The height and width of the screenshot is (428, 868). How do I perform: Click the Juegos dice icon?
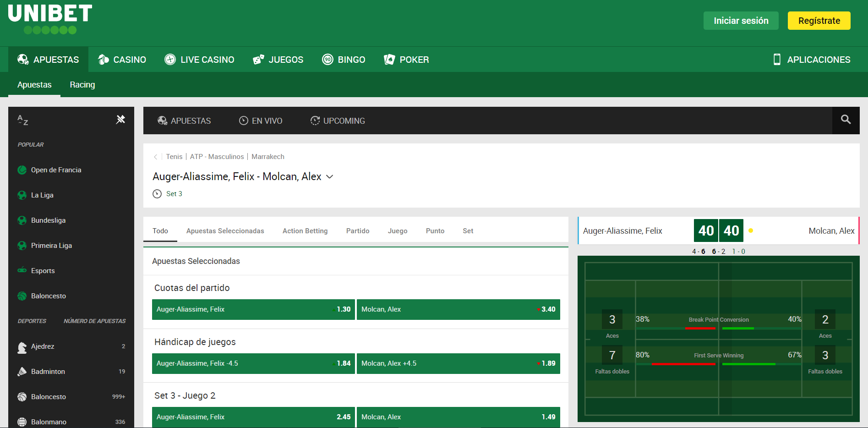pos(258,60)
